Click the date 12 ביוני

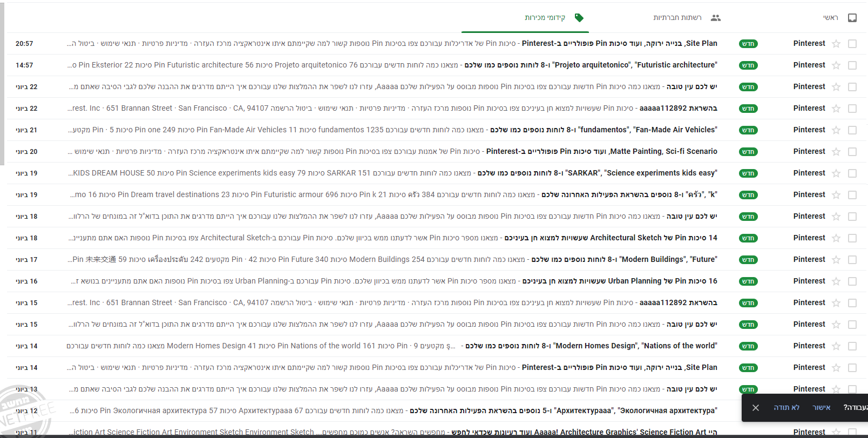click(26, 411)
